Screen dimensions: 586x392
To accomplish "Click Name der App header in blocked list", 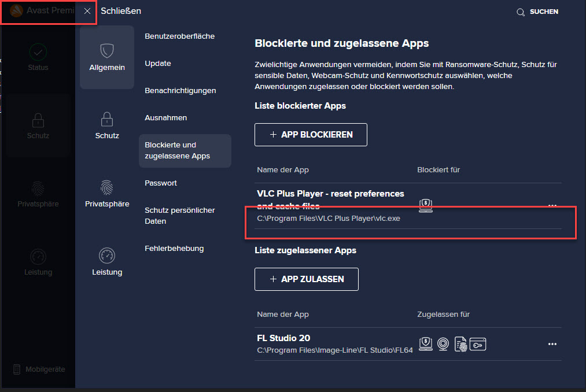I will tap(283, 170).
